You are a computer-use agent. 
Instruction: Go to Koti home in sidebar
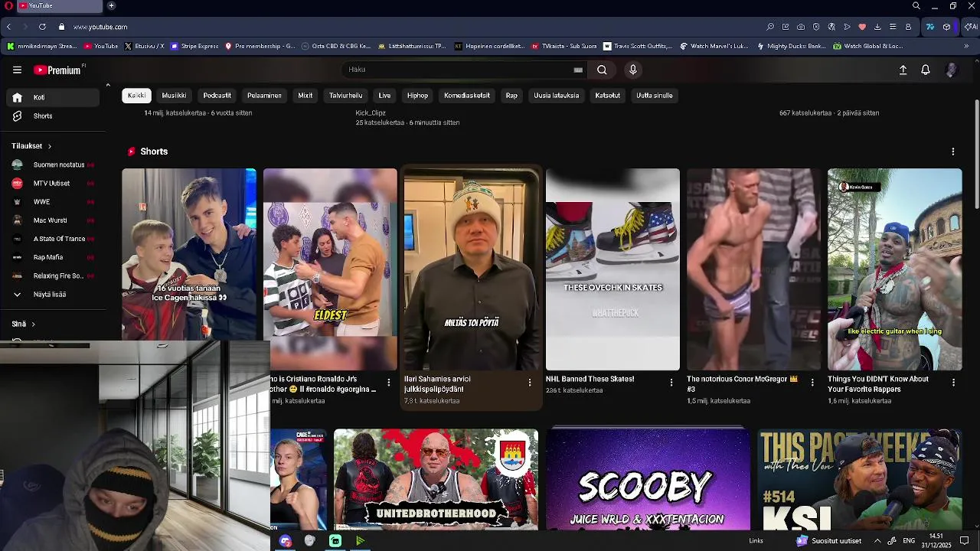point(54,97)
